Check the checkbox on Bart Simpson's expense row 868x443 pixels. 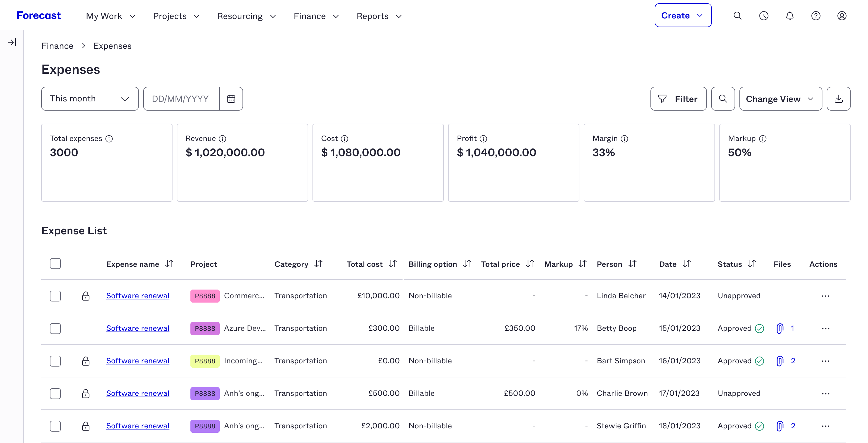[x=55, y=361]
